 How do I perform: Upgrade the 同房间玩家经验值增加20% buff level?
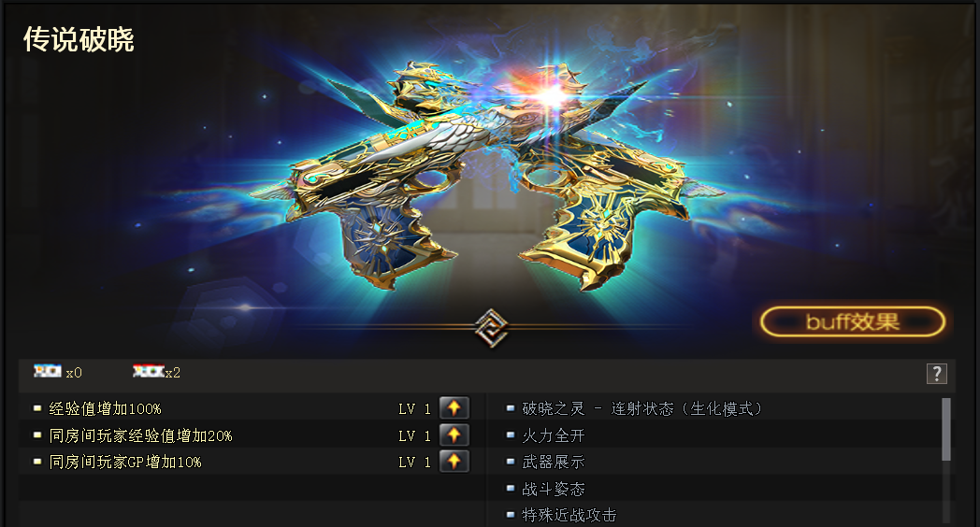click(454, 435)
